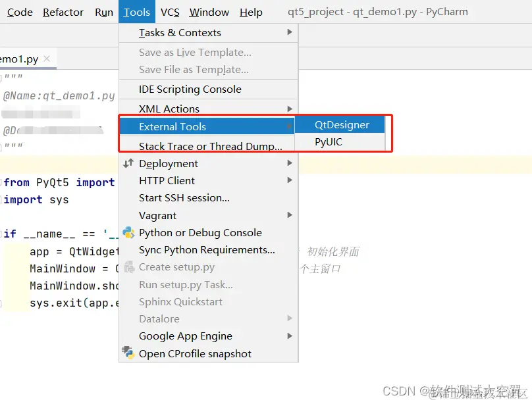Select External Tools menu entry
The image size is (532, 404).
tap(207, 126)
